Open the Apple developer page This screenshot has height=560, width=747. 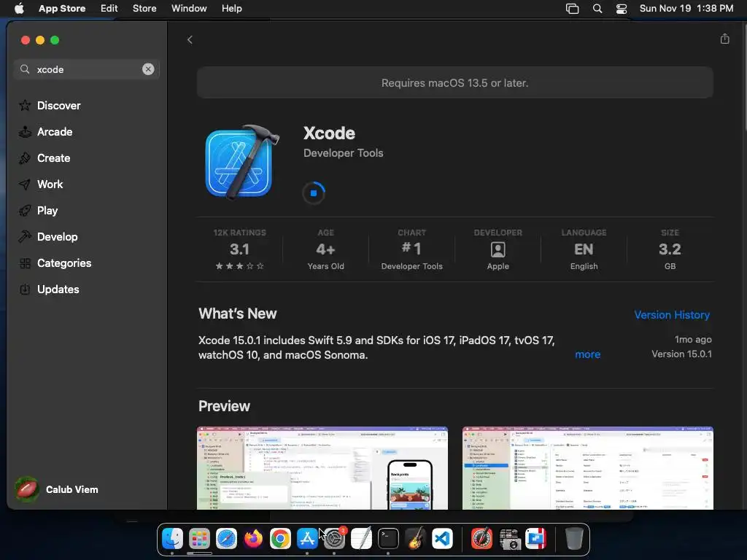pos(498,250)
